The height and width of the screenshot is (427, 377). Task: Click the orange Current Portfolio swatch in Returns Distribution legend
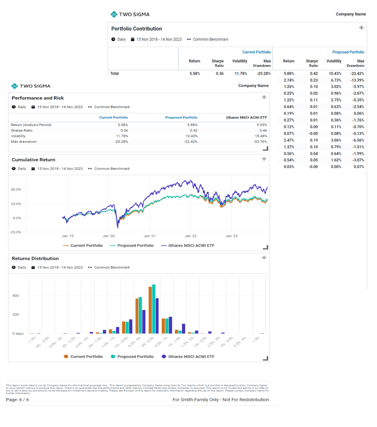(66, 357)
